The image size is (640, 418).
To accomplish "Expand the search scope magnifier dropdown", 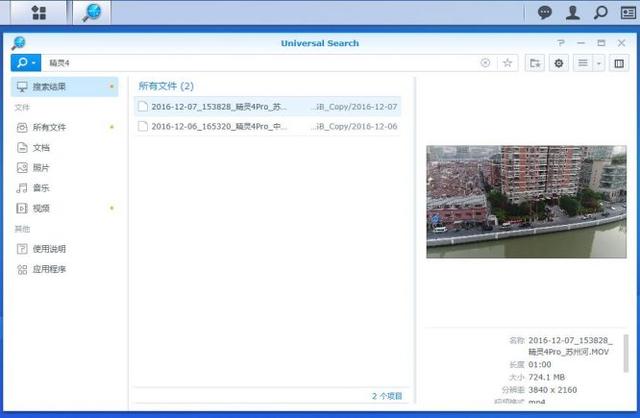I will pos(25,62).
